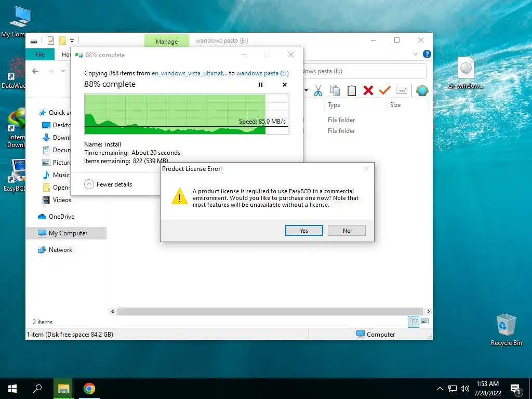This screenshot has height=399, width=532.
Task: Switch to details view icon in status bar
Action: click(x=414, y=322)
